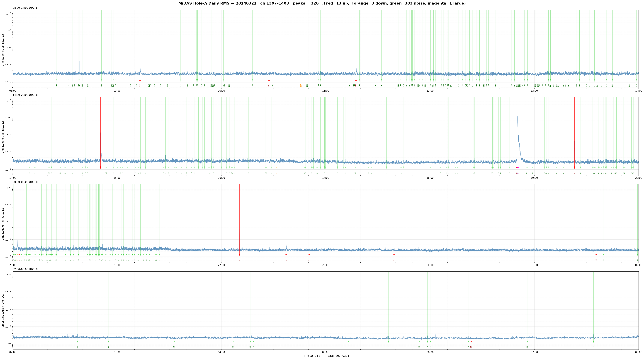Image resolution: width=644 pixels, height=359 pixels.
Task: Click the Time (UTC+8) date axis label
Action: tap(326, 356)
